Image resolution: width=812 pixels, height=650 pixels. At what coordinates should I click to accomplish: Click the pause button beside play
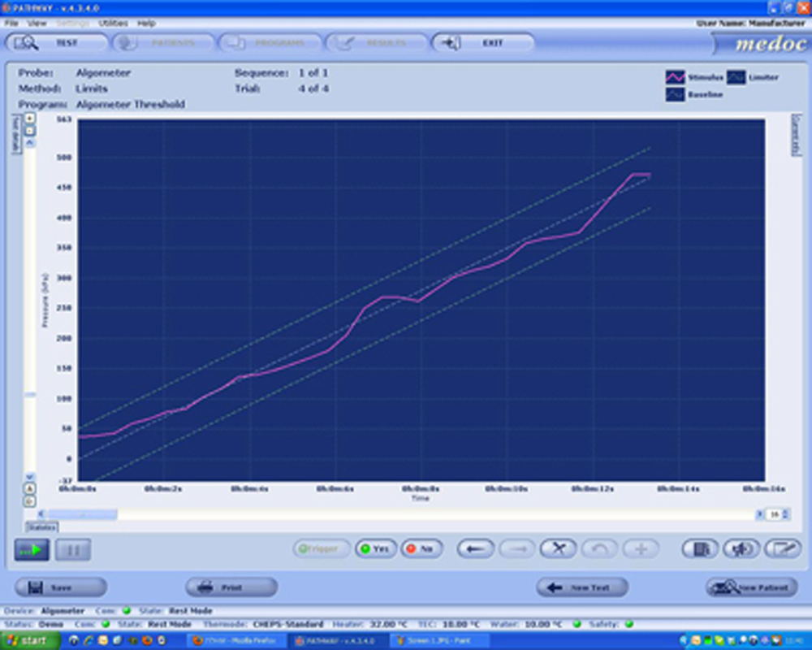point(72,550)
